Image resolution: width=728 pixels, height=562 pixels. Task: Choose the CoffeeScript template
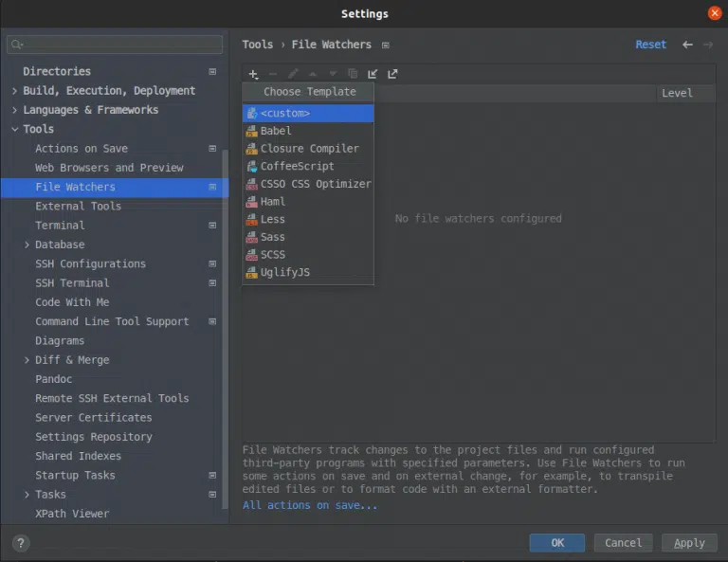point(308,166)
